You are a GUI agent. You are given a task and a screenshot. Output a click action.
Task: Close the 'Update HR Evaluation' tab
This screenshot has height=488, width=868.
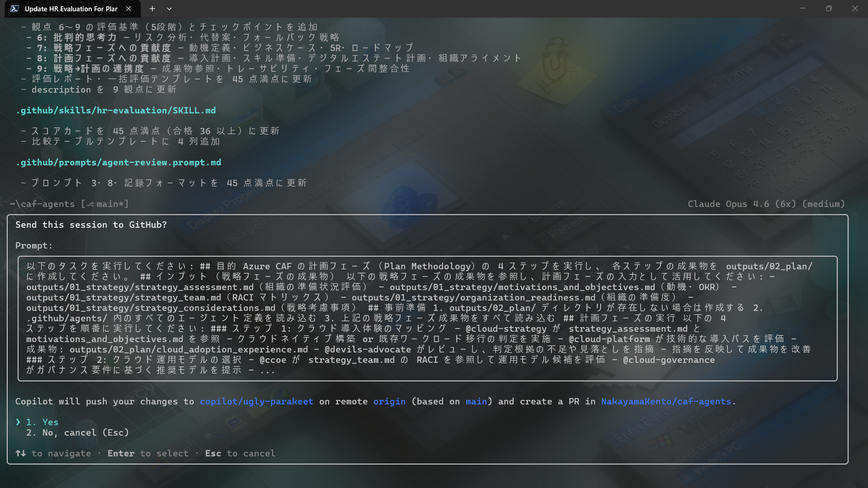coord(129,9)
